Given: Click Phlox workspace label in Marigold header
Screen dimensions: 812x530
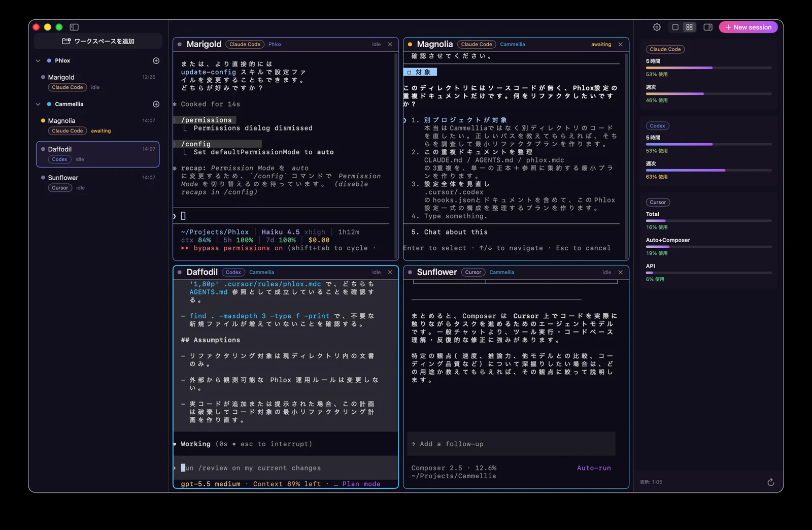Looking at the screenshot, I should click(x=275, y=44).
